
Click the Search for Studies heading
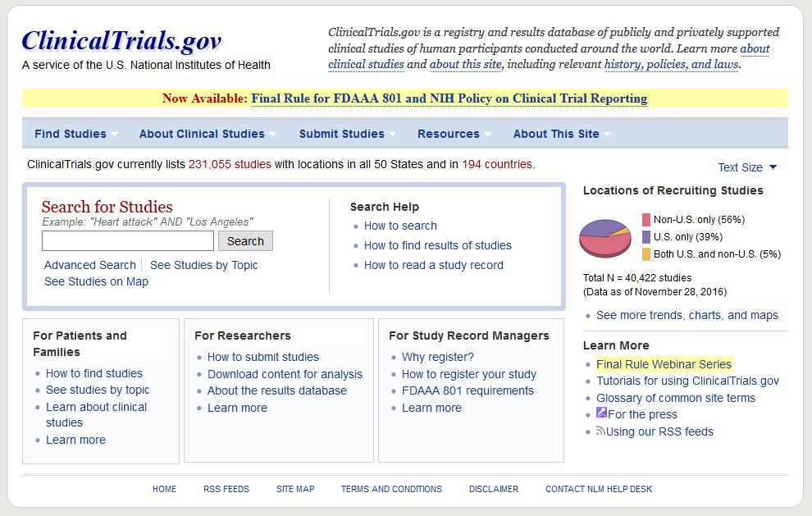click(x=107, y=207)
